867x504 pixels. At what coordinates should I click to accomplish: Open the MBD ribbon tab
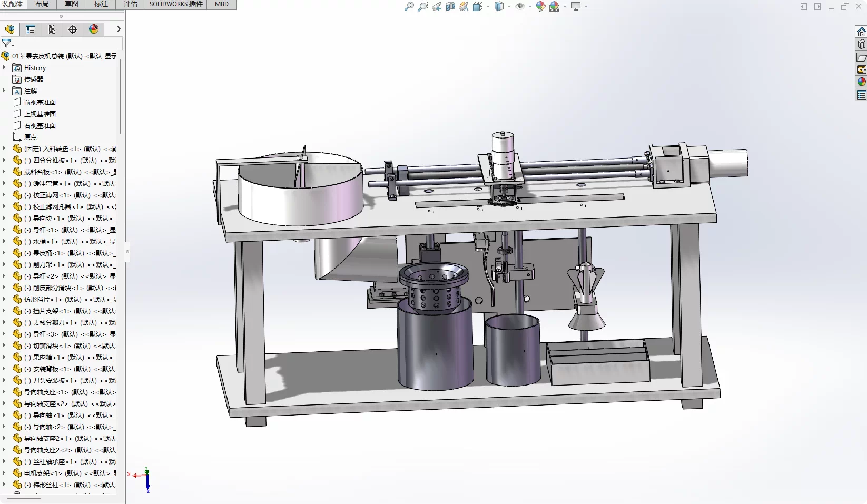[x=222, y=4]
